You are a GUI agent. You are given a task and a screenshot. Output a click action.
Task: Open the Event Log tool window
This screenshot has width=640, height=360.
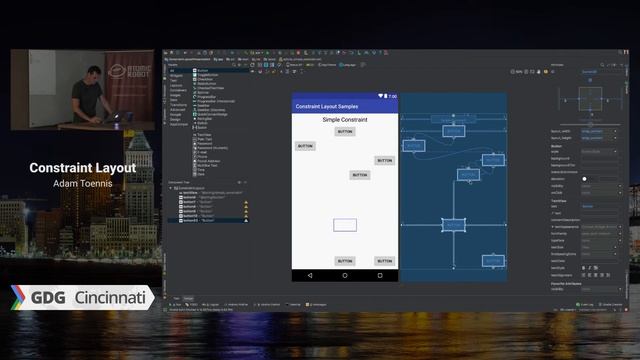pos(584,304)
